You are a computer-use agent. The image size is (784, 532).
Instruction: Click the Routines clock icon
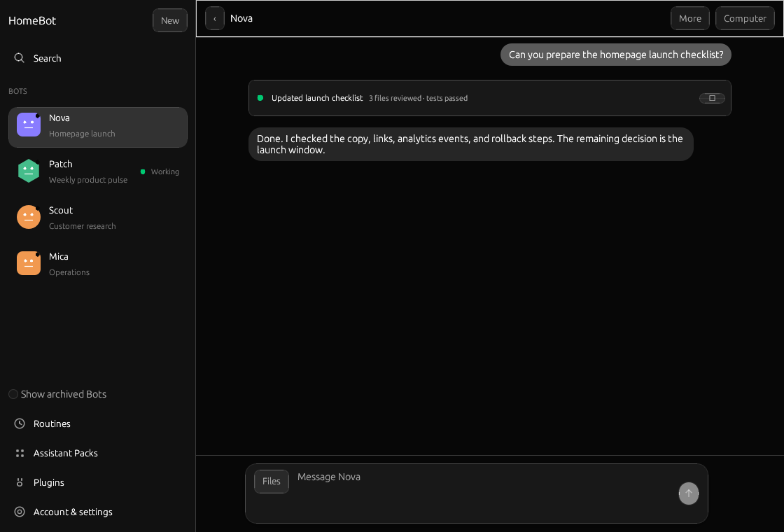20,423
